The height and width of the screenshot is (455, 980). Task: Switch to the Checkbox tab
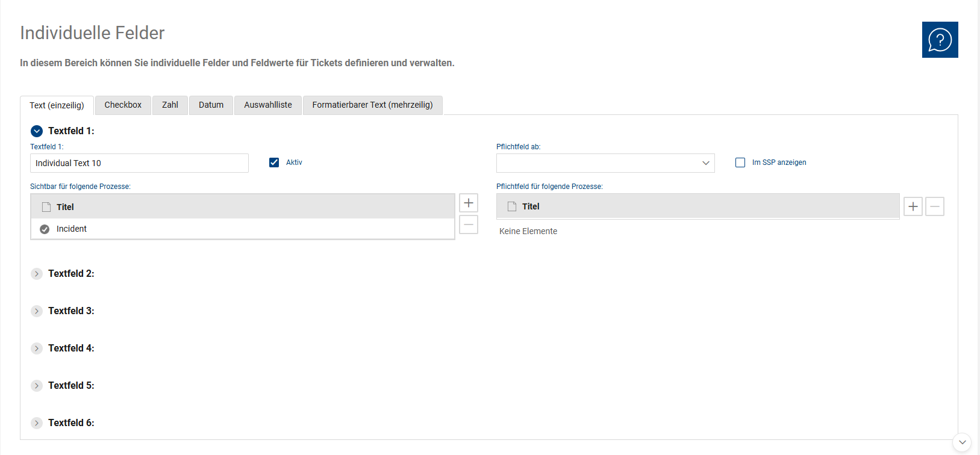tap(123, 105)
